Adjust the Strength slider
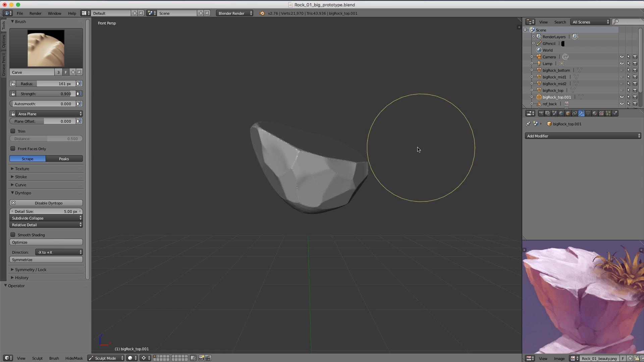This screenshot has height=362, width=644. tap(46, 94)
